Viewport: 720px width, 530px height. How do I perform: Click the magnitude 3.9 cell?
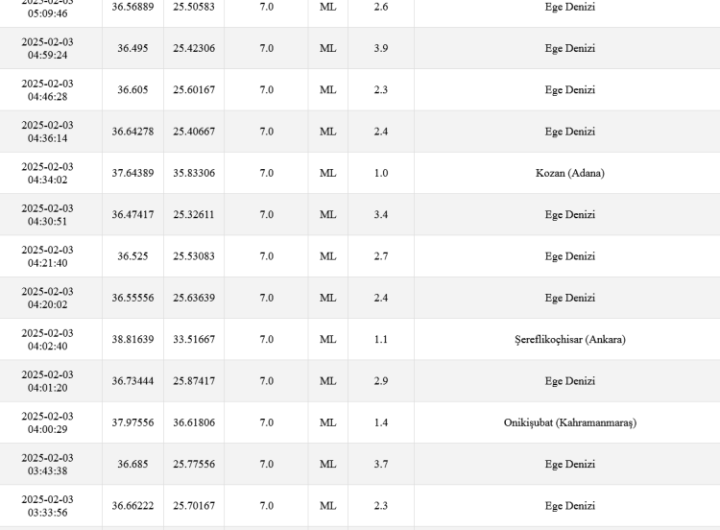[381, 48]
